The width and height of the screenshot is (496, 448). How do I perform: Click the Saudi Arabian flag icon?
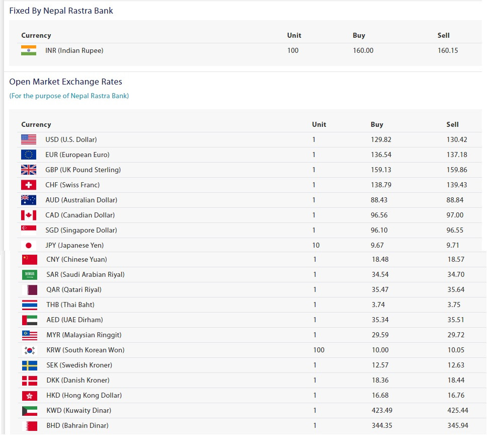pyautogui.click(x=29, y=274)
